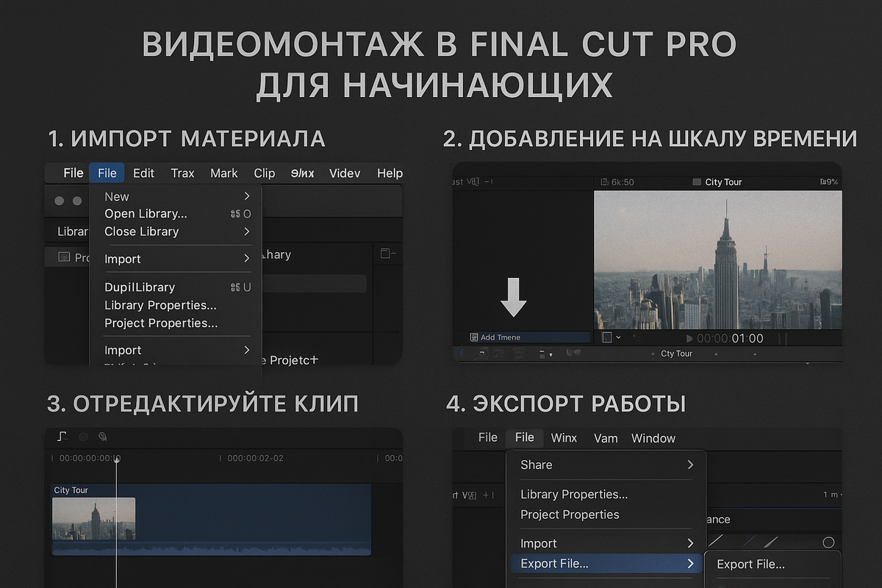Screen dimensions: 882x588
Task: Open the Window menu
Action: [x=653, y=438]
